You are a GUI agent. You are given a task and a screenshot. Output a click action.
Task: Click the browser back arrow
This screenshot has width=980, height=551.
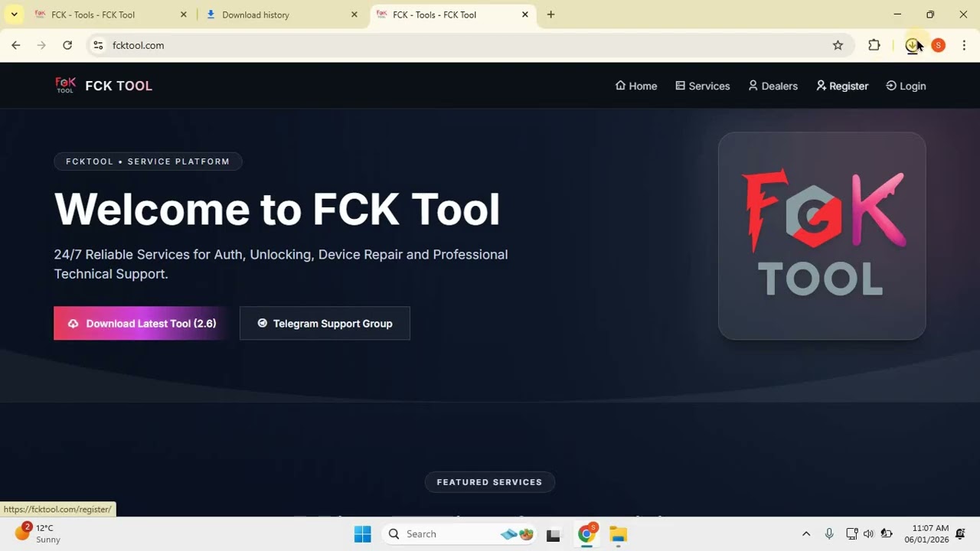(x=16, y=45)
